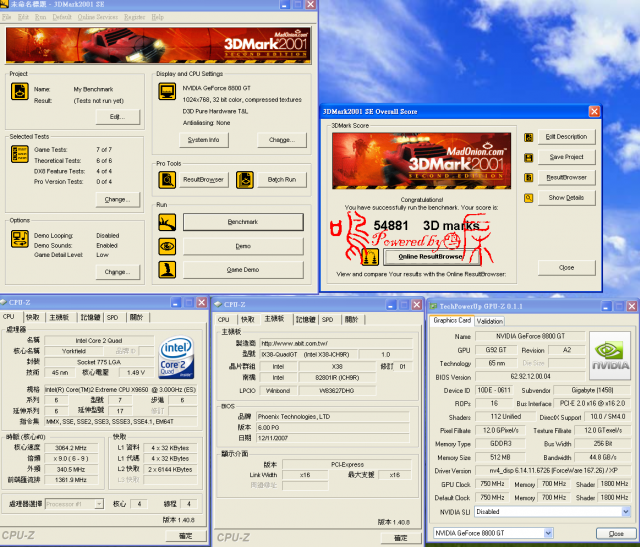
Task: Click the ResultBrowser button in Pro Tools
Action: pyautogui.click(x=204, y=180)
